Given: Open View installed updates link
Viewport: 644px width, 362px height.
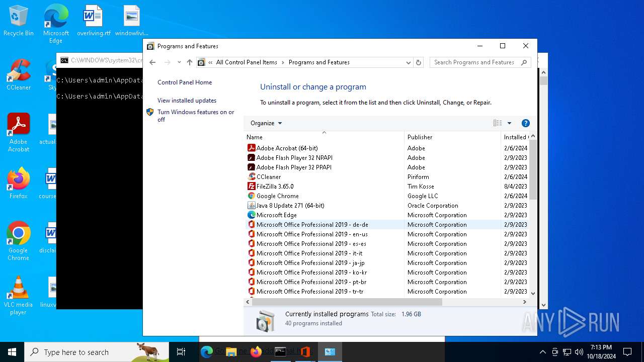Looking at the screenshot, I should pos(187,101).
